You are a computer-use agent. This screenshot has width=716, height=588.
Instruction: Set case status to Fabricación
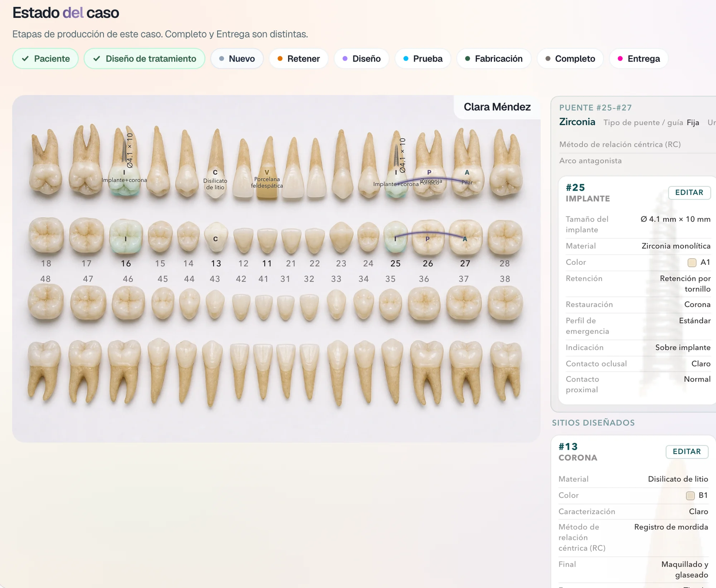494,59
